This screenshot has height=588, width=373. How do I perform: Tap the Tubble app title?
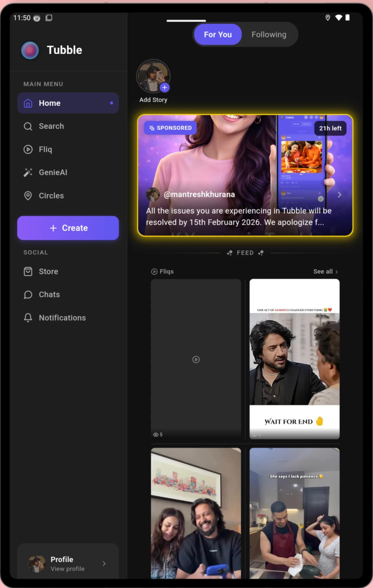64,50
